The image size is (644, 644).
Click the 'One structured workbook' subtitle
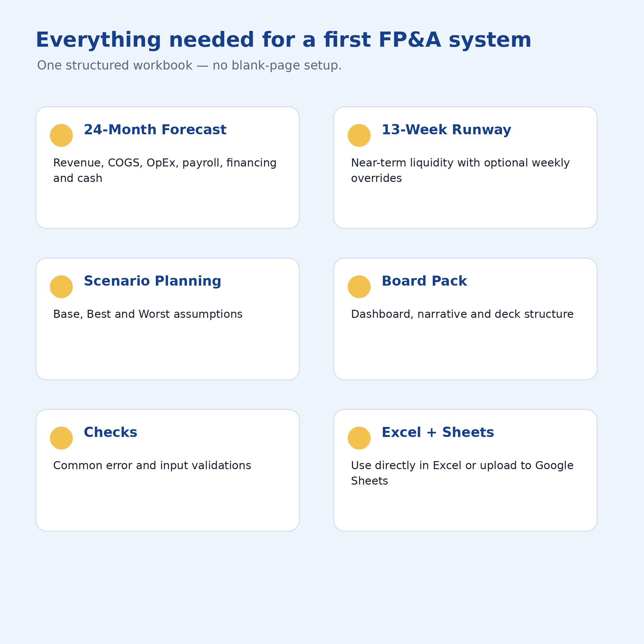pyautogui.click(x=189, y=66)
